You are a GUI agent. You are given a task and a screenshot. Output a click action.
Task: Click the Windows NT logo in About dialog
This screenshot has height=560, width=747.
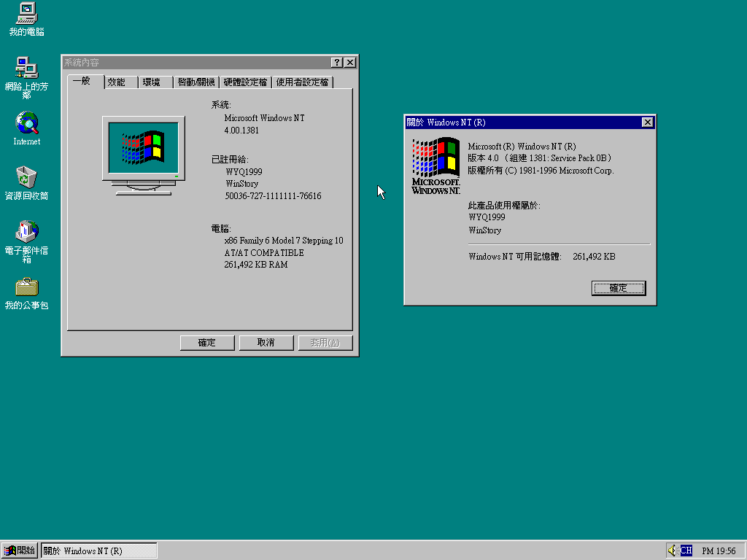(436, 166)
